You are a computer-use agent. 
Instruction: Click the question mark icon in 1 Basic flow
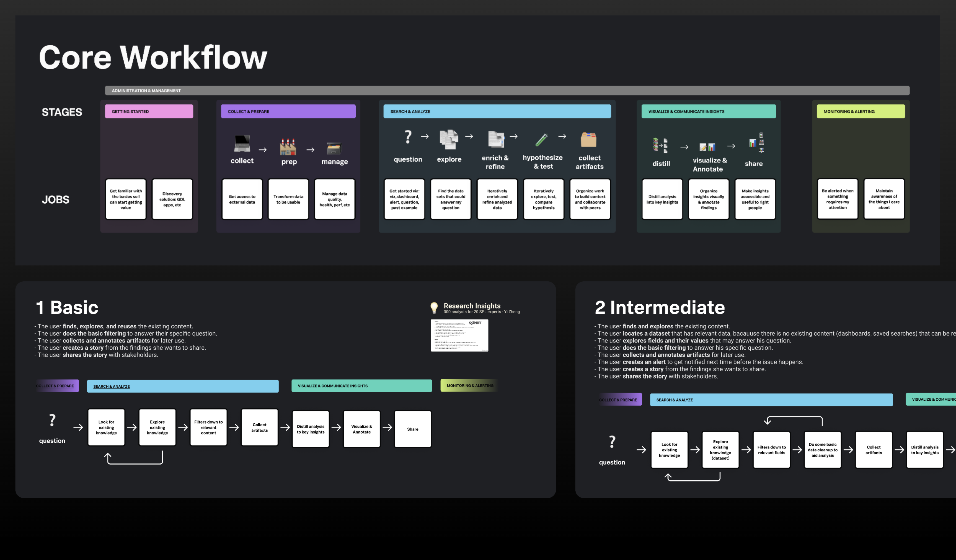coord(52,420)
